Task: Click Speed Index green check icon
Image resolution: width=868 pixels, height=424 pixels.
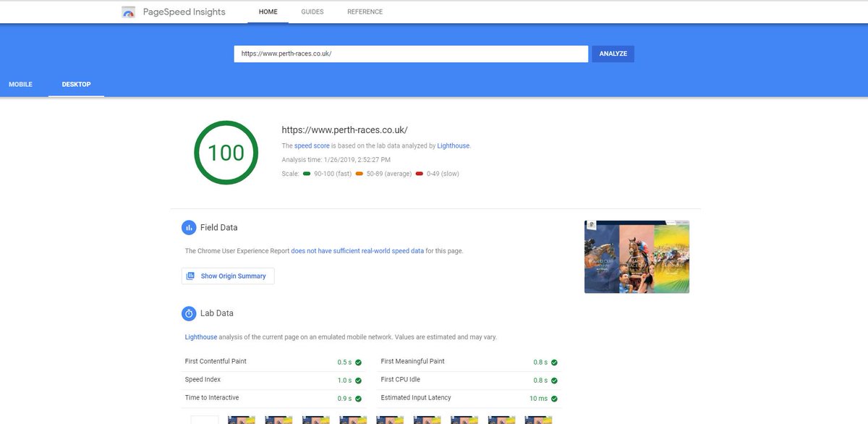Action: [358, 381]
